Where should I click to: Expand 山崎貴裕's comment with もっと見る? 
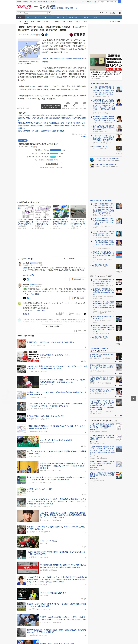pos(35,294)
